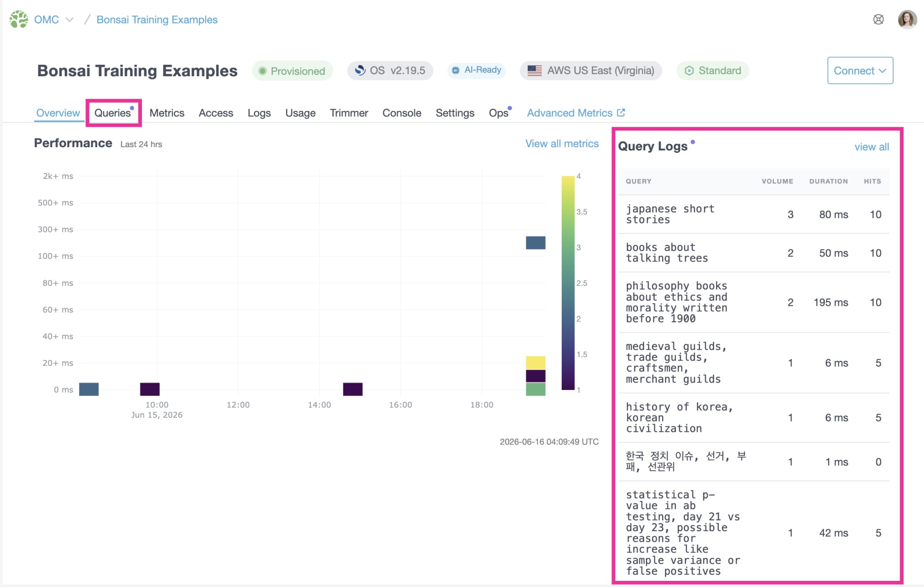
Task: Select the Korean-language 한국 정치 query row
Action: 753,462
